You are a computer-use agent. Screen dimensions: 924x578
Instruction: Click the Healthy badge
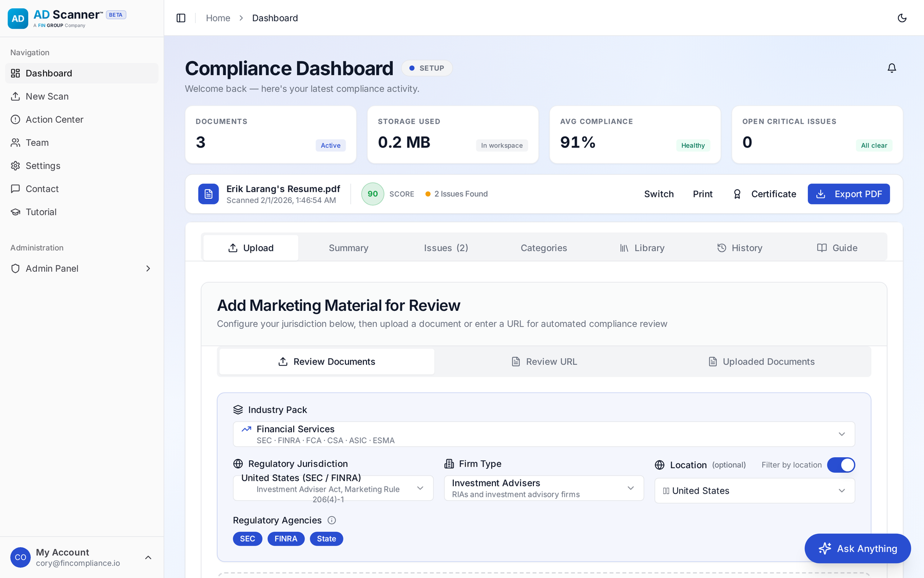(x=693, y=145)
